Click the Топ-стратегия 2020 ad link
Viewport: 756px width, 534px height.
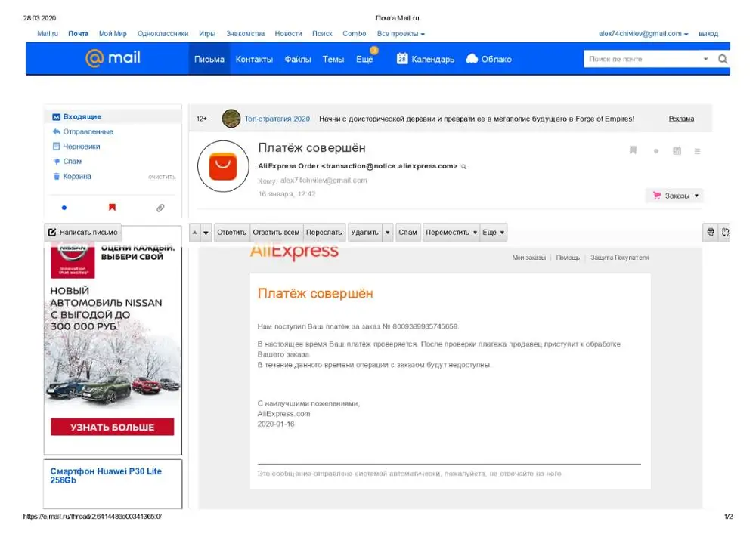tap(277, 119)
